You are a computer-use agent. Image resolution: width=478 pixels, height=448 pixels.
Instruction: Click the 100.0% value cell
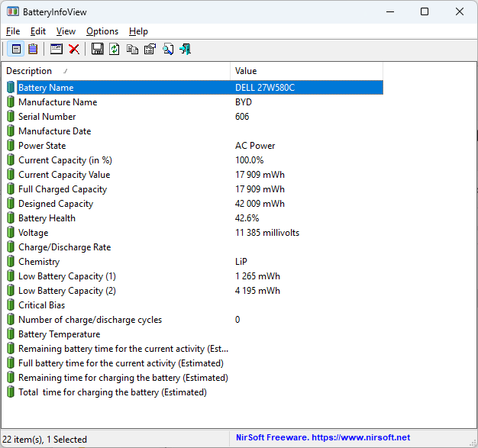[x=250, y=160]
